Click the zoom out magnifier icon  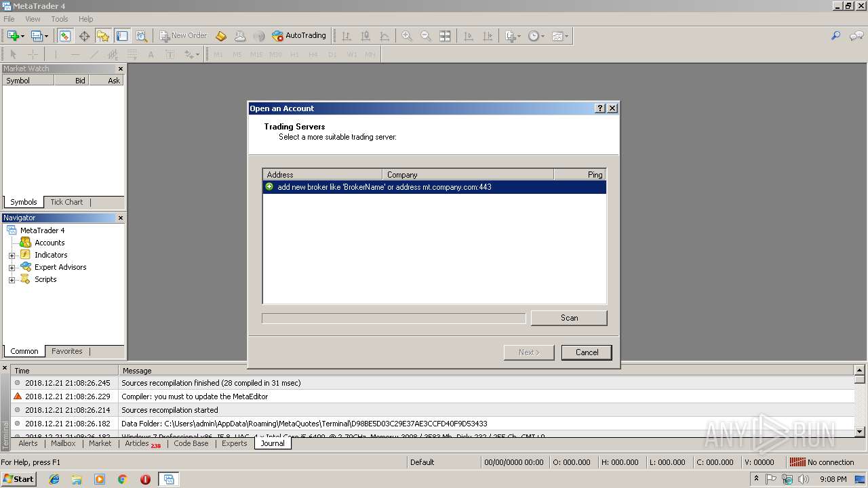(426, 36)
